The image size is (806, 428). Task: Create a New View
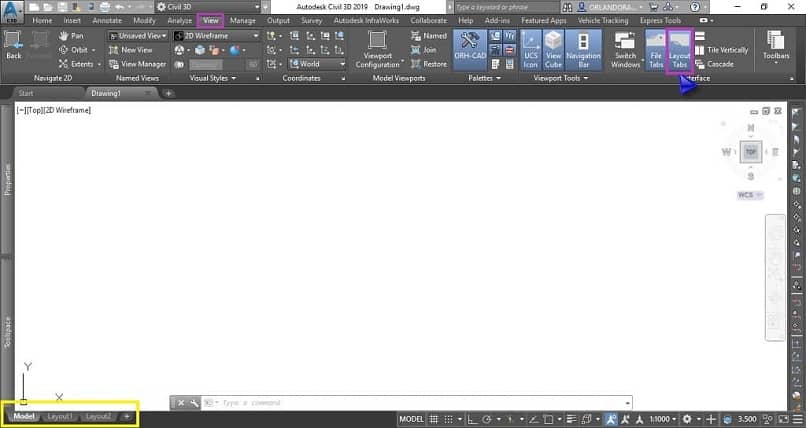tap(131, 50)
